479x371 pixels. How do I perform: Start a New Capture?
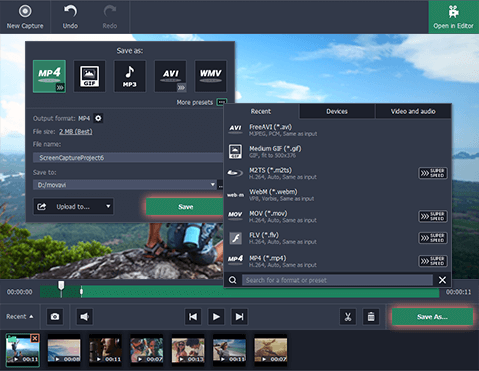25,17
